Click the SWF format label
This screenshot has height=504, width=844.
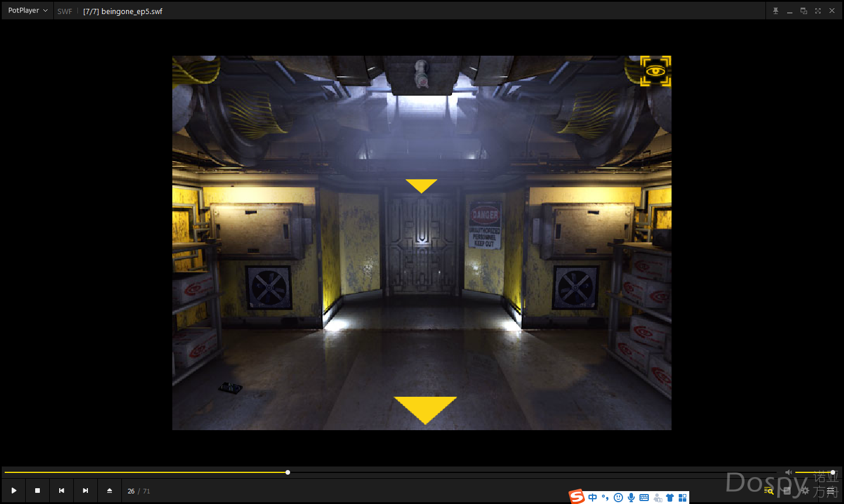[64, 11]
